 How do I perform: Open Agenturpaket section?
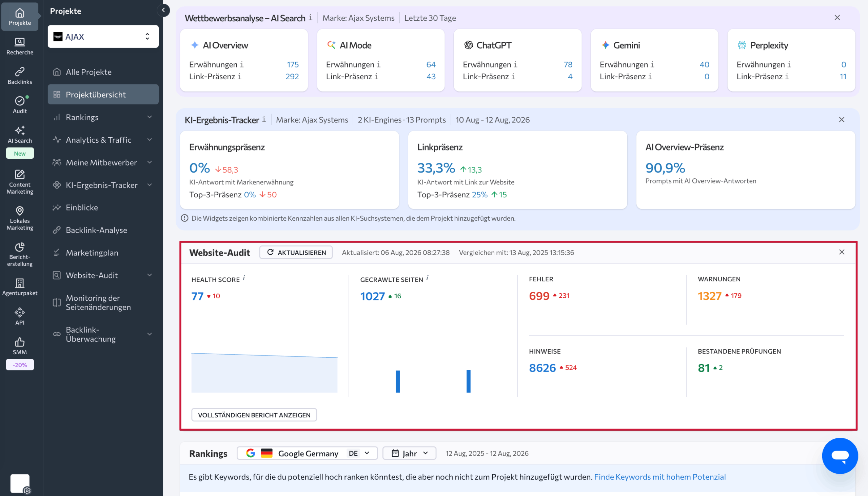click(20, 287)
